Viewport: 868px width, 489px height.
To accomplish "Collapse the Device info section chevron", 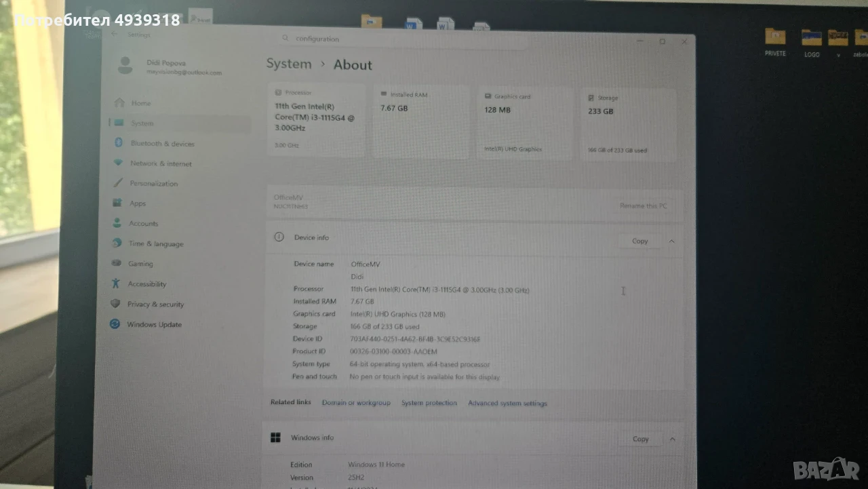I will [x=671, y=241].
